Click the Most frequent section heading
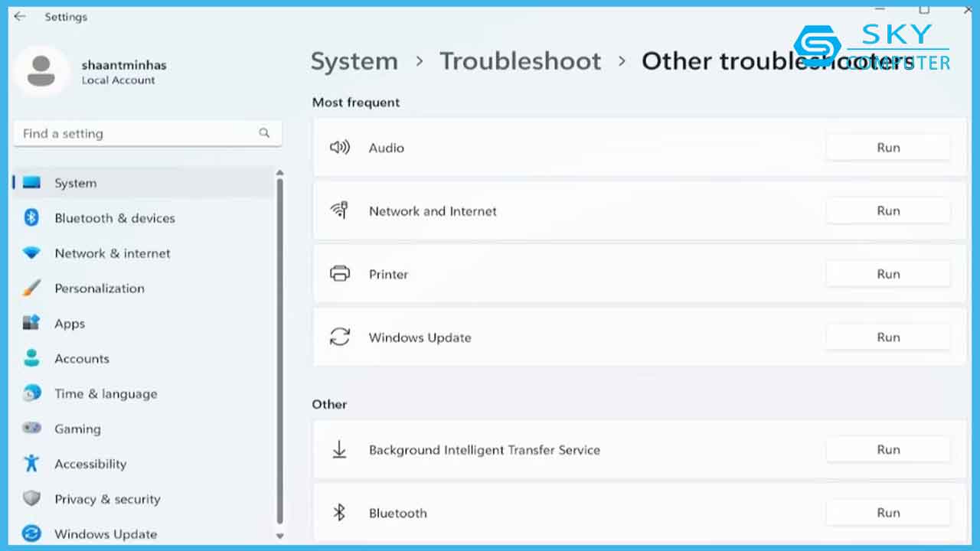This screenshot has height=551, width=980. tap(355, 103)
